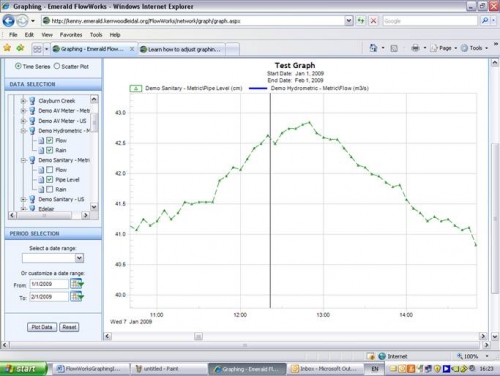Image resolution: width=500 pixels, height=376 pixels.
Task: Check Flow under Demo Sanitary - Metric
Action: 49,170
